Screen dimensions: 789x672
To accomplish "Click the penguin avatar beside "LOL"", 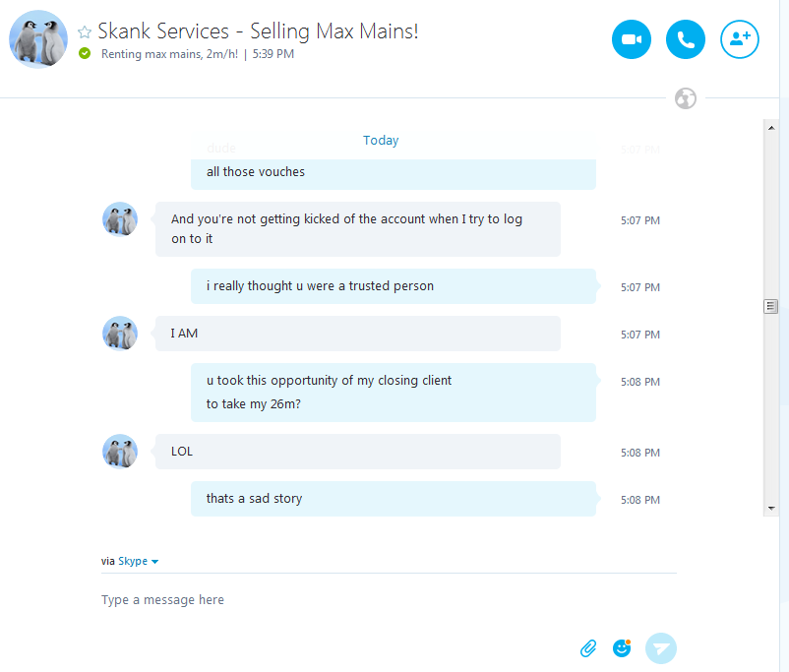I will (120, 452).
